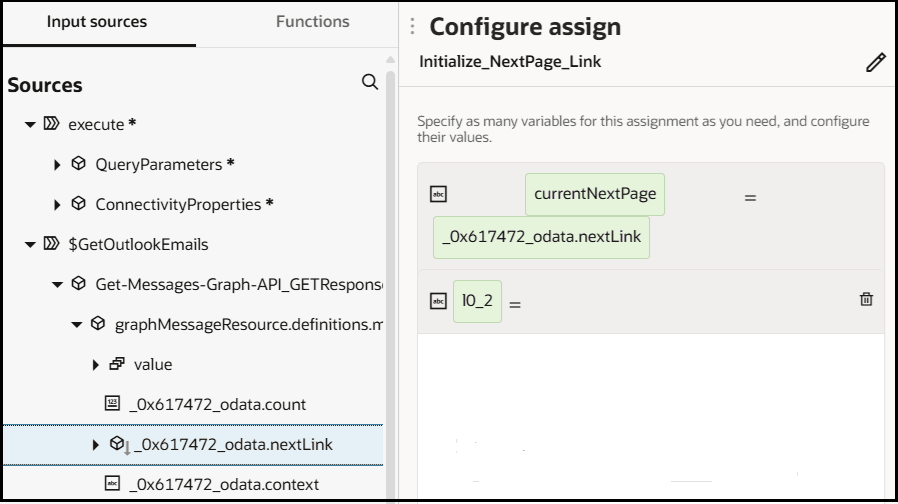Delete the l0_2 variable with trash icon
898x504 pixels.
(x=866, y=299)
